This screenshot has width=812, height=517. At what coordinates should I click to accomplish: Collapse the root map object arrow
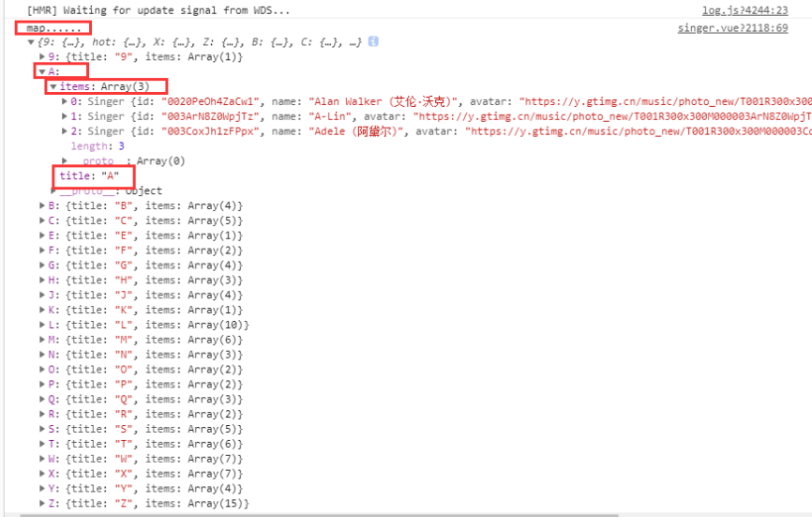[x=31, y=42]
